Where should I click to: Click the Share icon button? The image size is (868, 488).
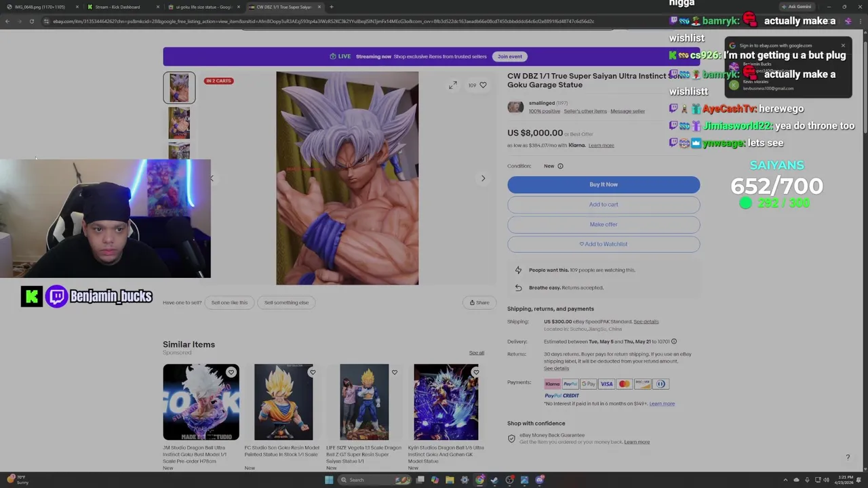click(479, 302)
